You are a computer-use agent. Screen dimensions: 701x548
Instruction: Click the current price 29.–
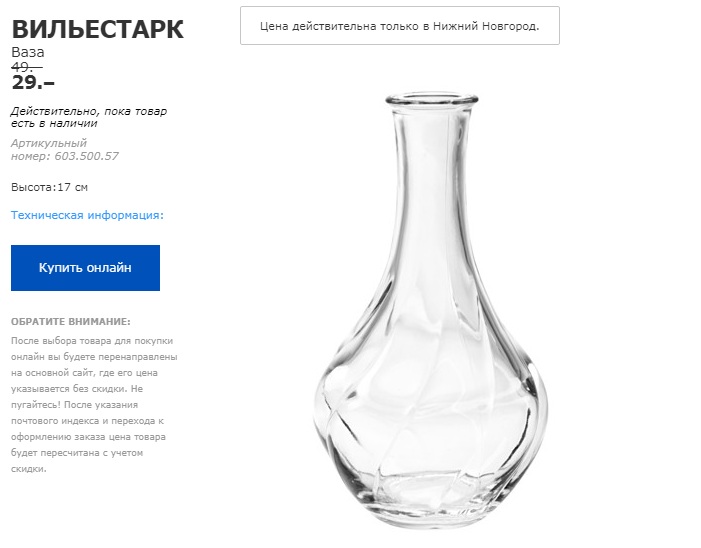pyautogui.click(x=33, y=83)
